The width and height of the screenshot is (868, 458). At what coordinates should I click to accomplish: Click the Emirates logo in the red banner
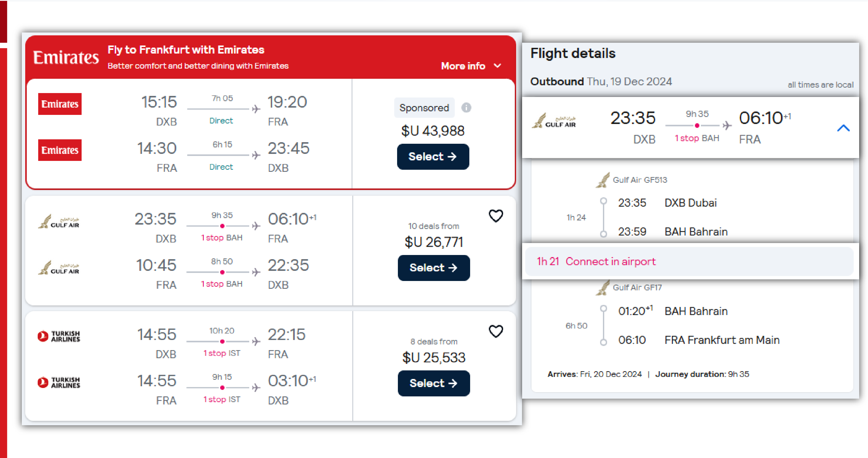(x=66, y=57)
